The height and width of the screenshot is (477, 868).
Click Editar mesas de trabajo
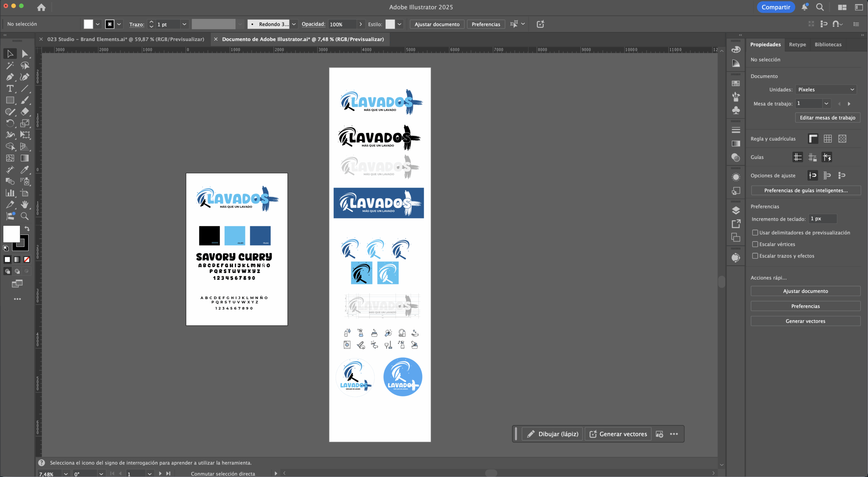(828, 118)
